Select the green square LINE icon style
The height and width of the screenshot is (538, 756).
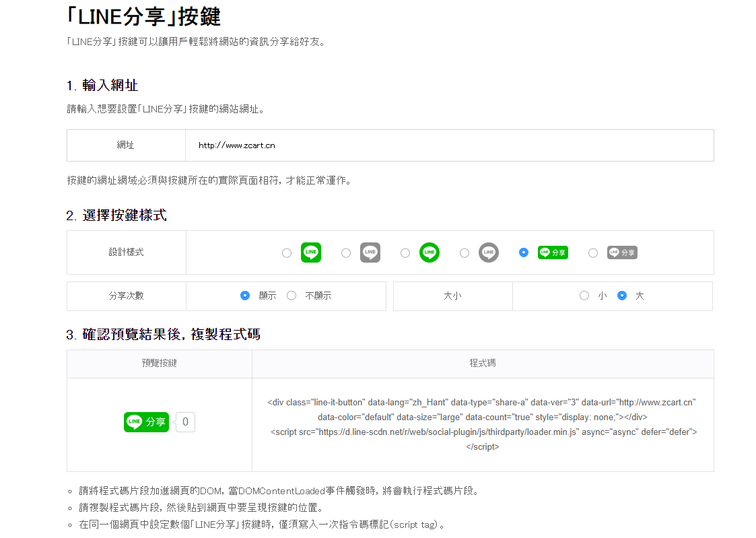click(310, 253)
